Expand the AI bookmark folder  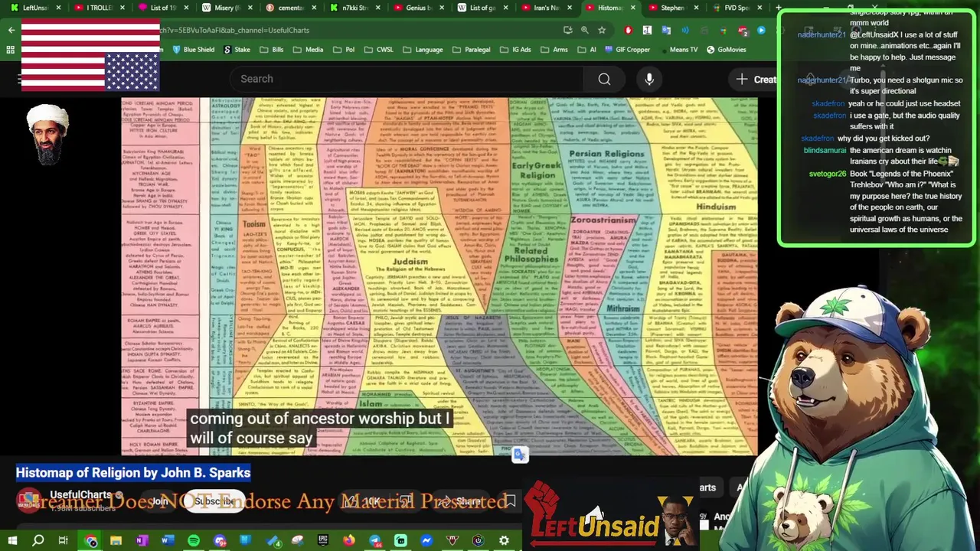pyautogui.click(x=586, y=50)
